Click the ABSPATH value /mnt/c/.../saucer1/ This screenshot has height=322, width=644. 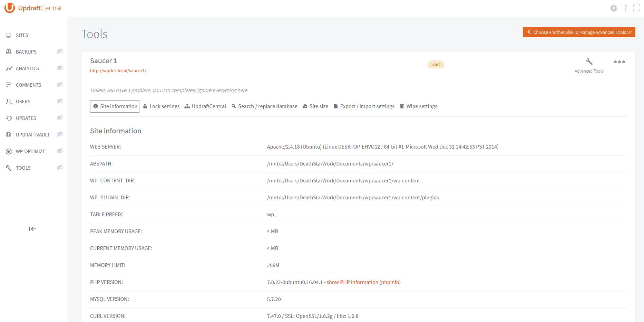click(x=330, y=164)
